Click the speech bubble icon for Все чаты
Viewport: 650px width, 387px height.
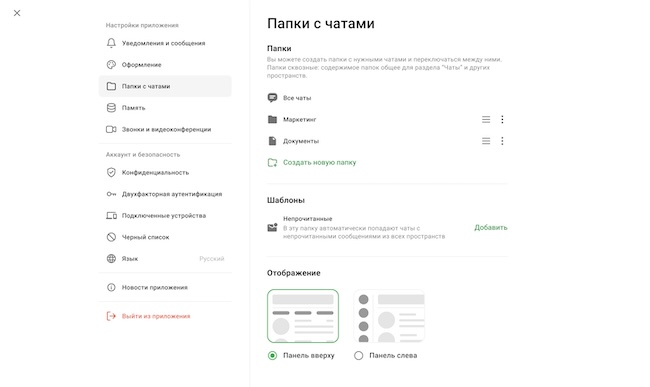click(x=272, y=98)
